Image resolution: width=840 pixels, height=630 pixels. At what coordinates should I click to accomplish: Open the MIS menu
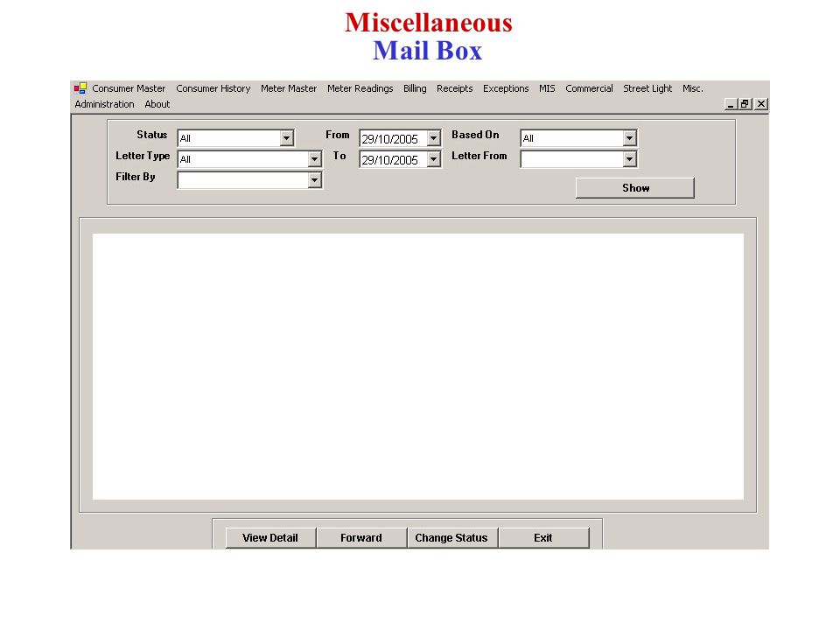coord(547,88)
